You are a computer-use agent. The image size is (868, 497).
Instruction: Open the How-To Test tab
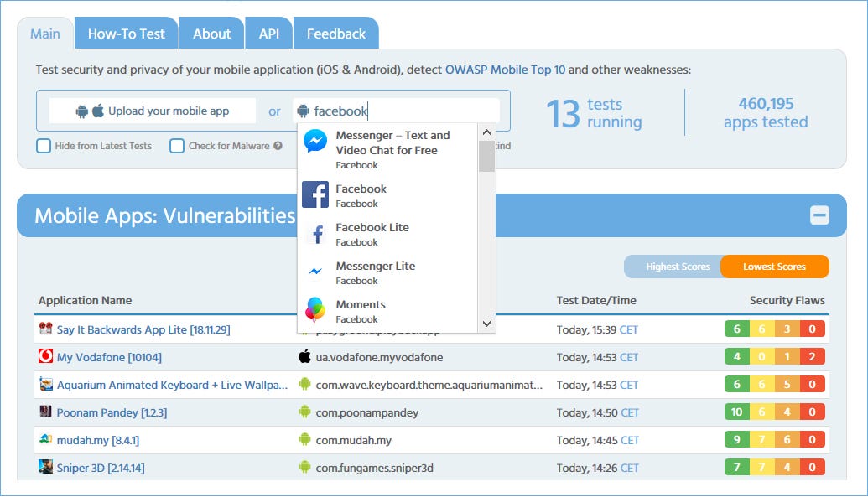click(126, 34)
